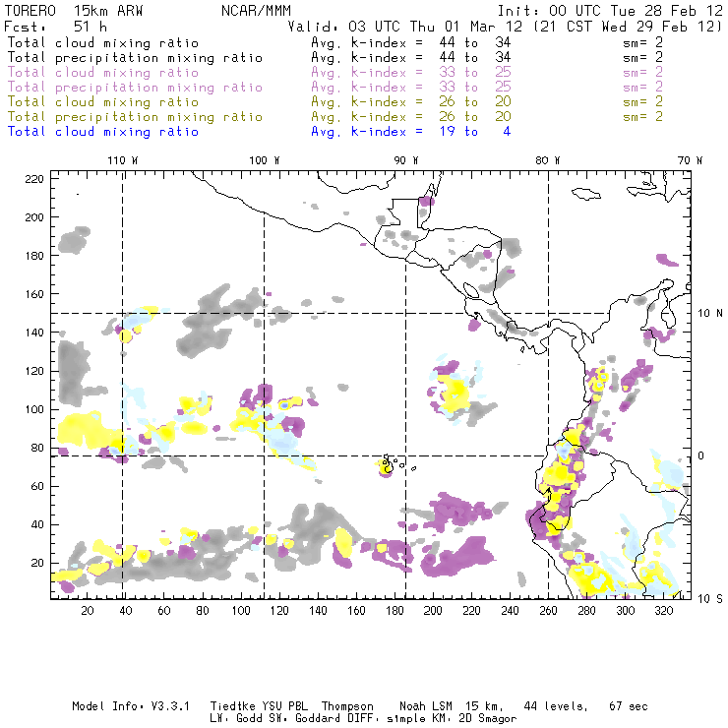Viewport: 728px width, 728px height.
Task: Click the 'Noah LSM' label
Action: tap(426, 706)
